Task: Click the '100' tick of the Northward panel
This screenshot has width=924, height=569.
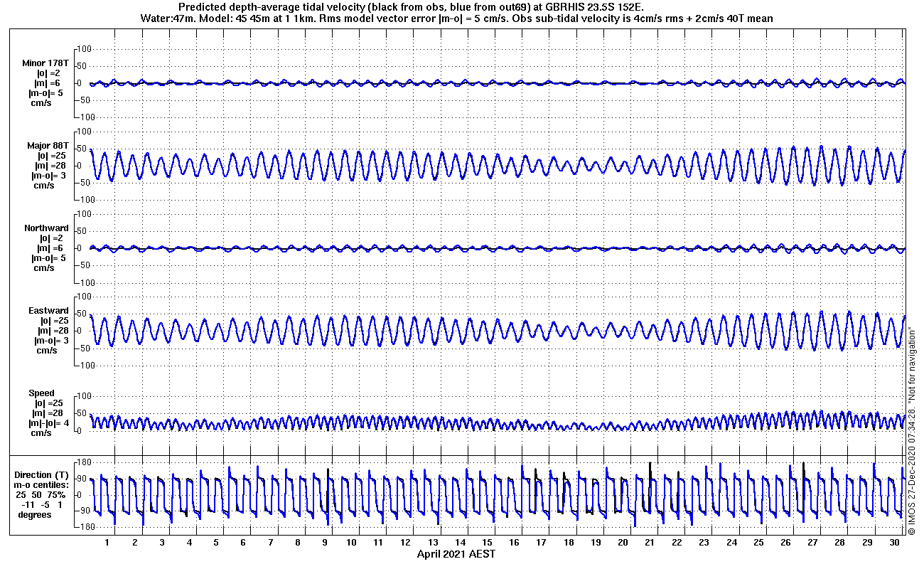Action: pyautogui.click(x=85, y=214)
